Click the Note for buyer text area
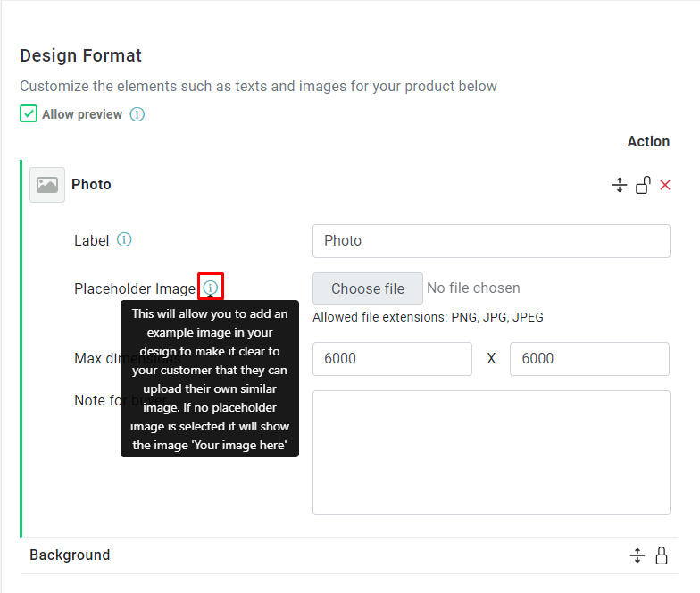This screenshot has height=593, width=700. (x=491, y=453)
